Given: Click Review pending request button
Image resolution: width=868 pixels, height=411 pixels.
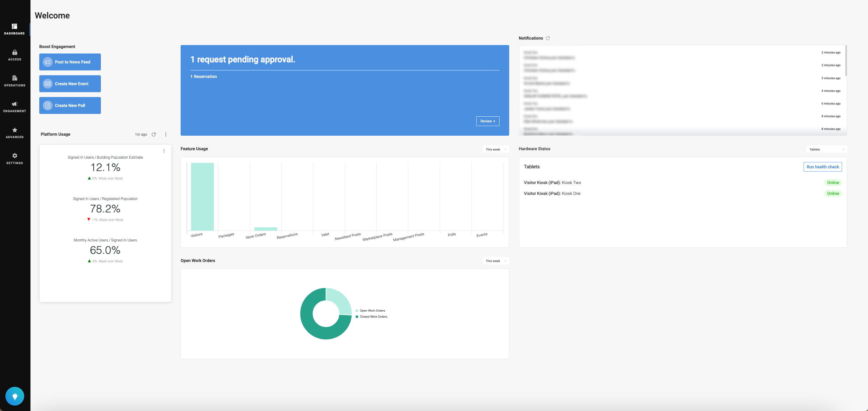Looking at the screenshot, I should pyautogui.click(x=487, y=121).
